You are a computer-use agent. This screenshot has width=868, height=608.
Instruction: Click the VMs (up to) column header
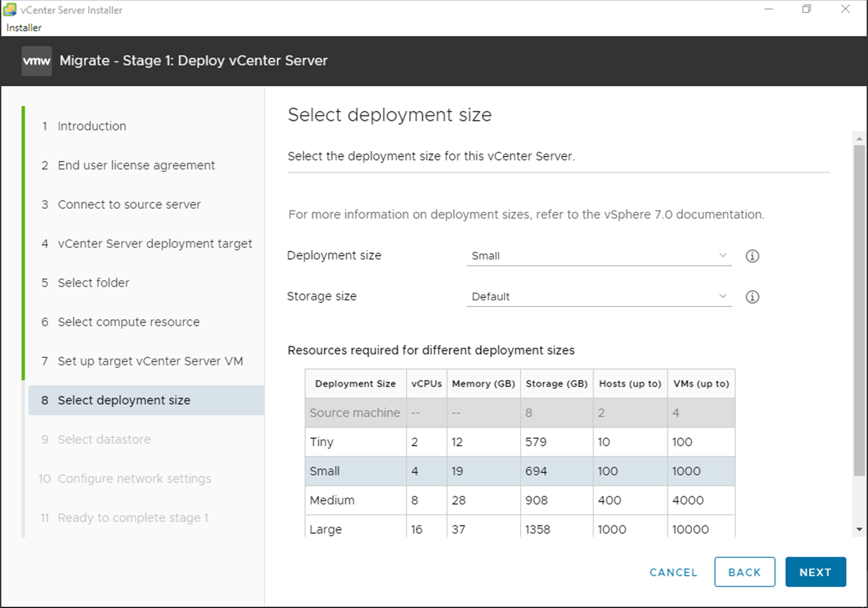point(701,383)
